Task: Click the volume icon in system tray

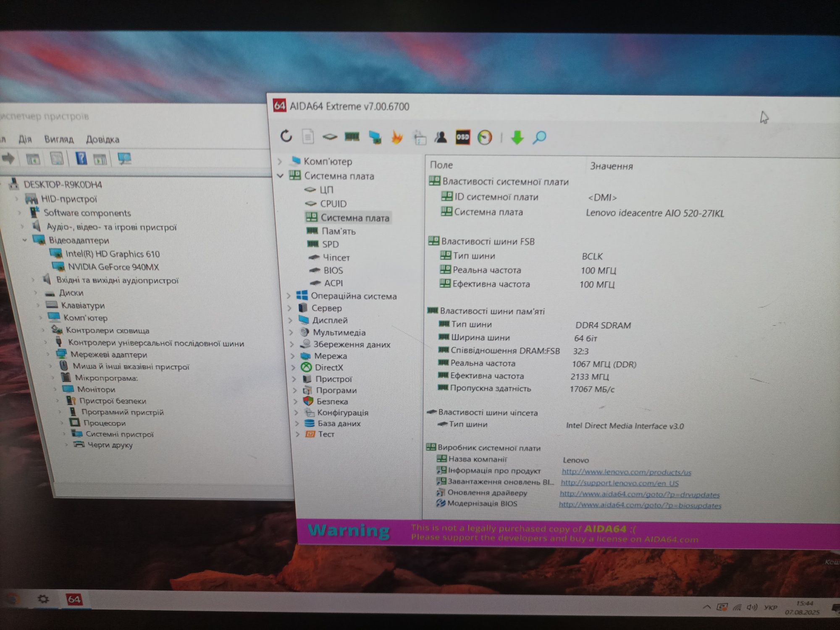Action: [x=752, y=607]
